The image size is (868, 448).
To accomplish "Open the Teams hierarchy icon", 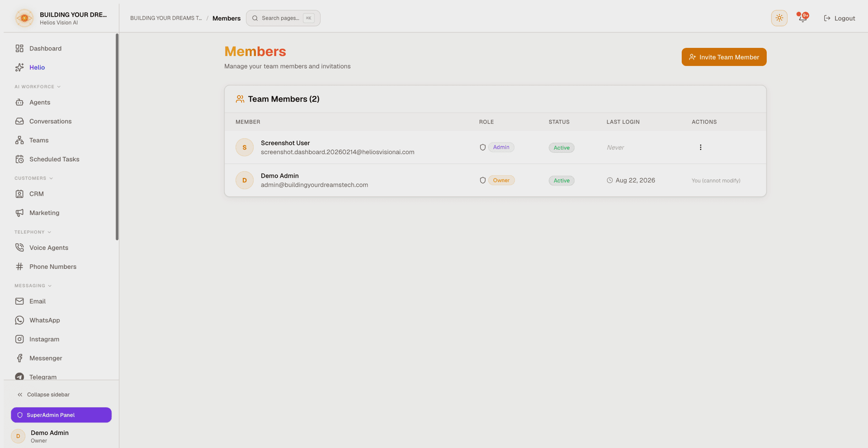I will point(19,140).
